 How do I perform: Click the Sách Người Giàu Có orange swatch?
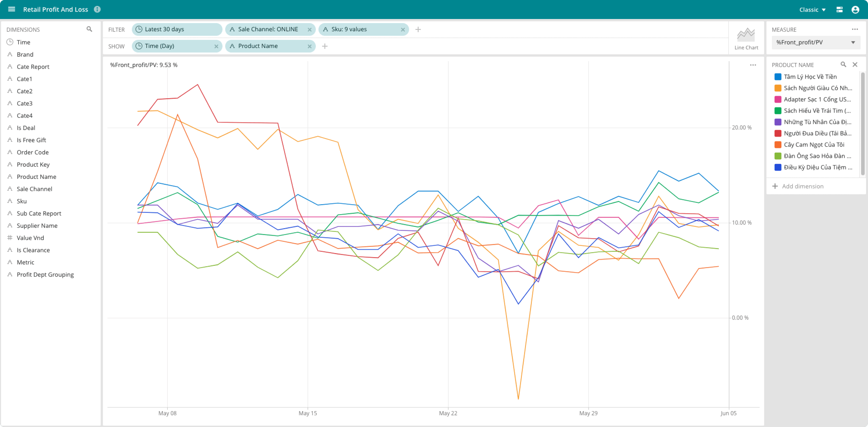[x=778, y=88]
